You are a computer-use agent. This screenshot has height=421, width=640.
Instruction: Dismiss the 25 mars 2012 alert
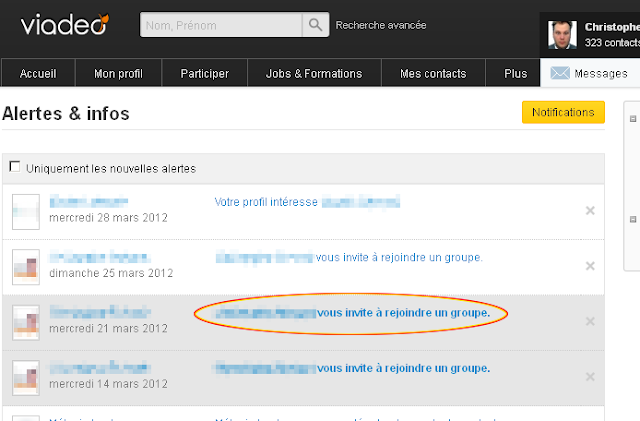coord(590,266)
